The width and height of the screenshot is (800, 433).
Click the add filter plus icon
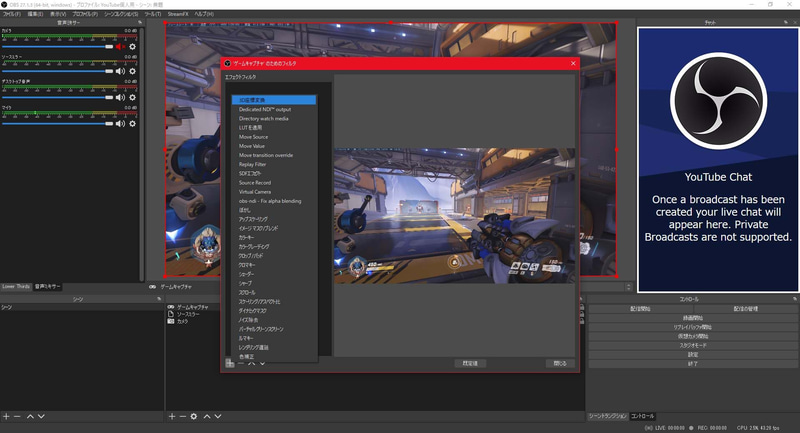point(230,363)
